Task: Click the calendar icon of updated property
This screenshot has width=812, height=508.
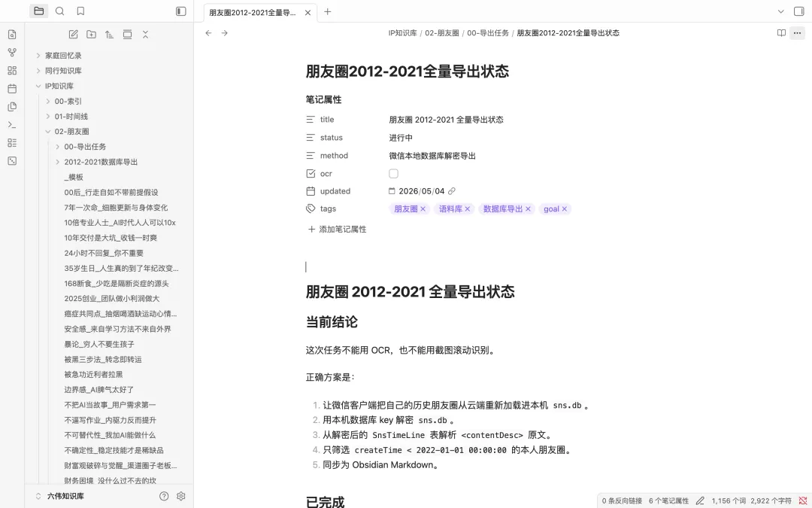Action: pos(311,191)
